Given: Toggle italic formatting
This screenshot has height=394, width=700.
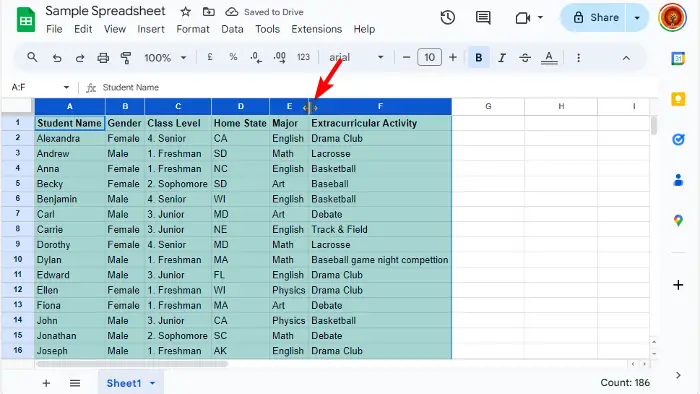Looking at the screenshot, I should pyautogui.click(x=502, y=58).
